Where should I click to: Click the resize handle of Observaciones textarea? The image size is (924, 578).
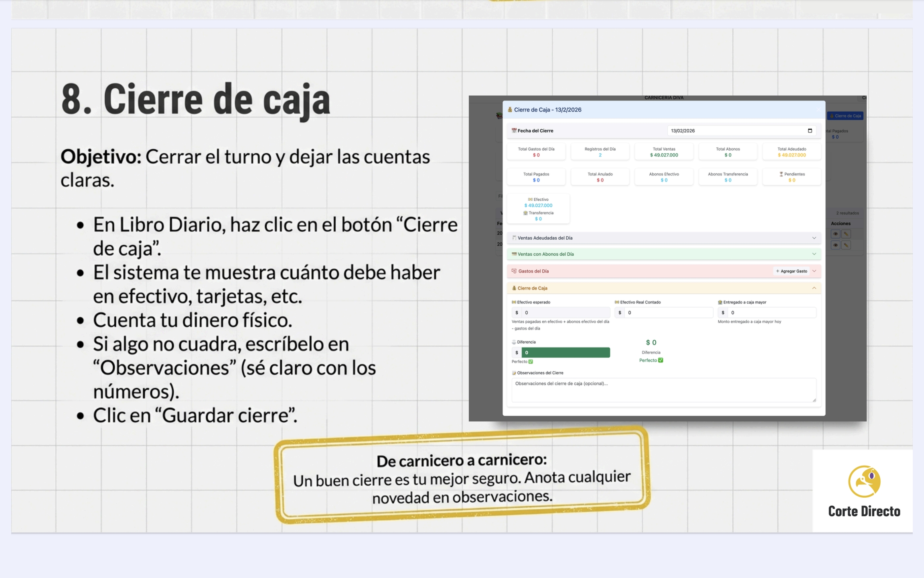point(814,400)
